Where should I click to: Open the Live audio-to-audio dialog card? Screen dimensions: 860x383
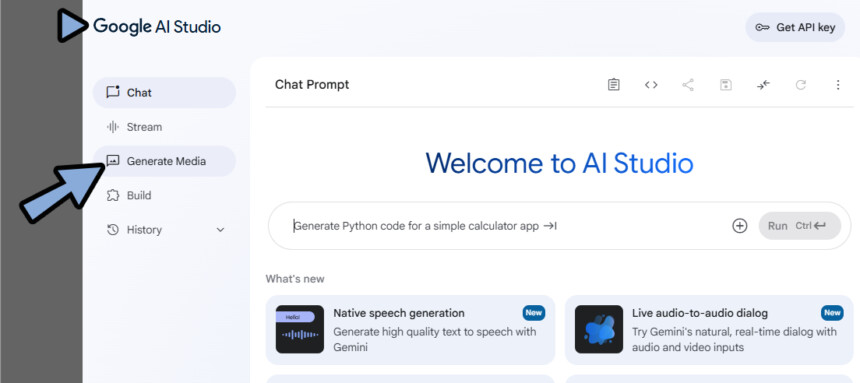pyautogui.click(x=709, y=330)
